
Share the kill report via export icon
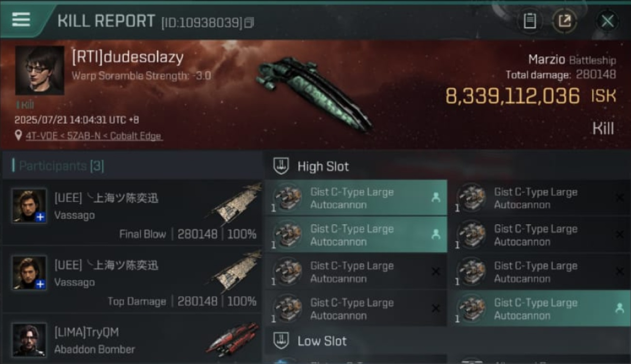point(565,21)
